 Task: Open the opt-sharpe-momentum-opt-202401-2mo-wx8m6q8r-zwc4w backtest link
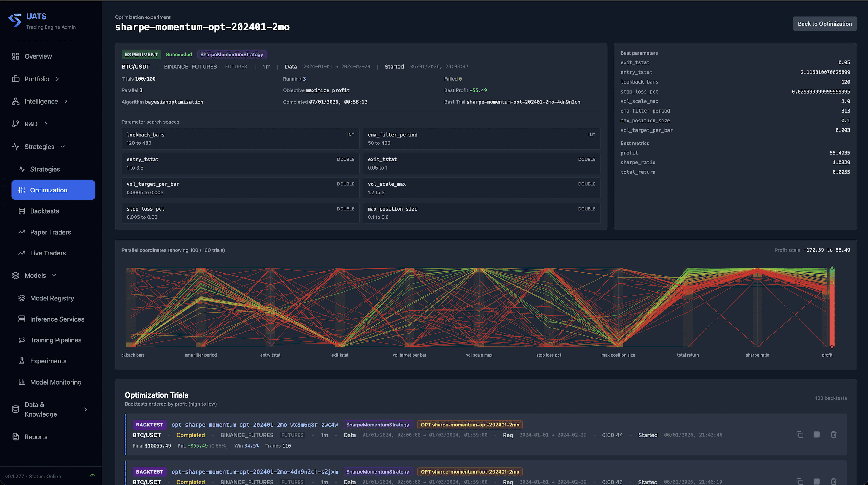pyautogui.click(x=255, y=425)
